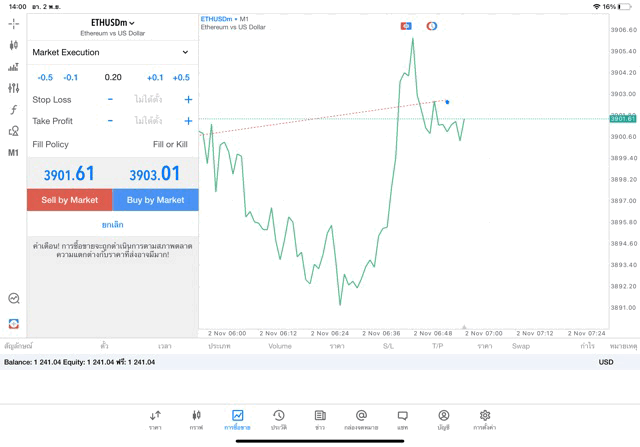This screenshot has height=447, width=640.
Task: Add +0.5 to the trade volume
Action: click(x=181, y=77)
